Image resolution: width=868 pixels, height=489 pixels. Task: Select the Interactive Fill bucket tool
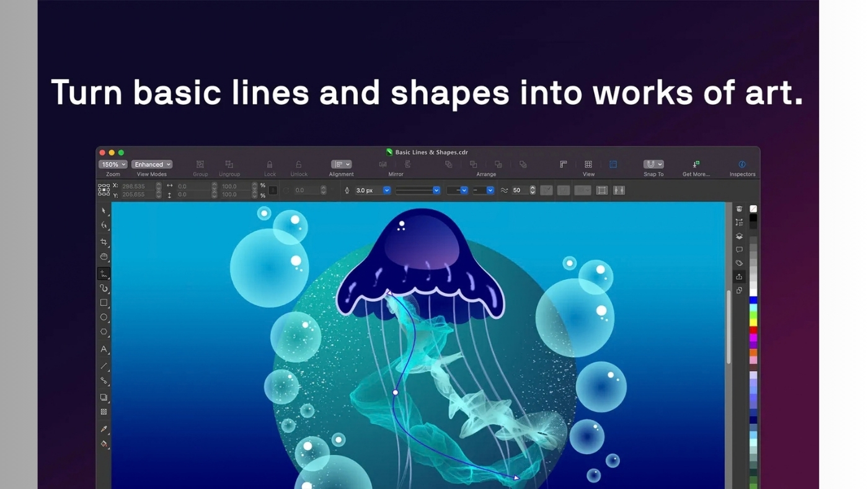click(x=104, y=444)
